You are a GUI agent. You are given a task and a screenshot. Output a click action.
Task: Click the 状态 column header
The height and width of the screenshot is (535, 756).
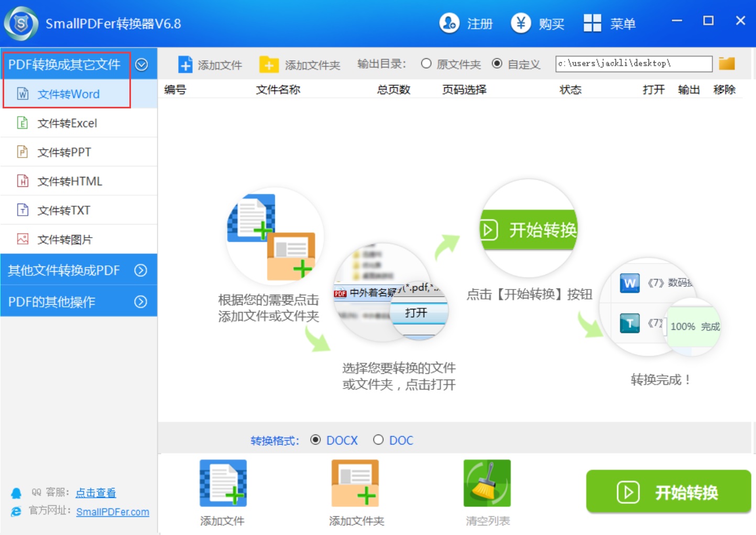(x=571, y=90)
